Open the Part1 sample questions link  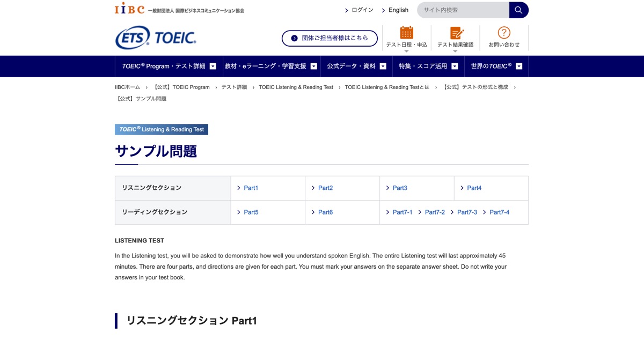click(250, 188)
